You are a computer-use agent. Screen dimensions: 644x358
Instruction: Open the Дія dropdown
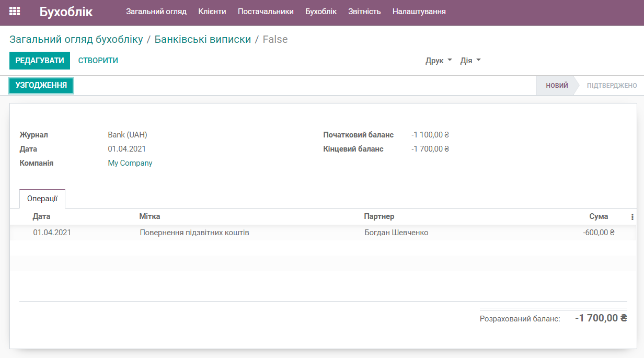tap(469, 60)
